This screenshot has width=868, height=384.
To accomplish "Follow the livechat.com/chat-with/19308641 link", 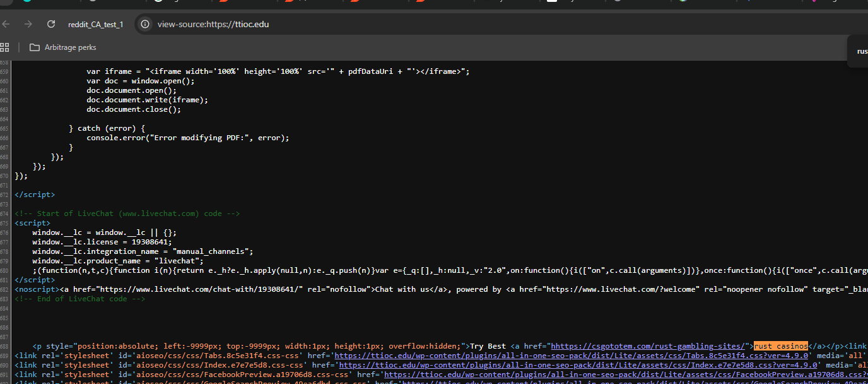I will 201,289.
